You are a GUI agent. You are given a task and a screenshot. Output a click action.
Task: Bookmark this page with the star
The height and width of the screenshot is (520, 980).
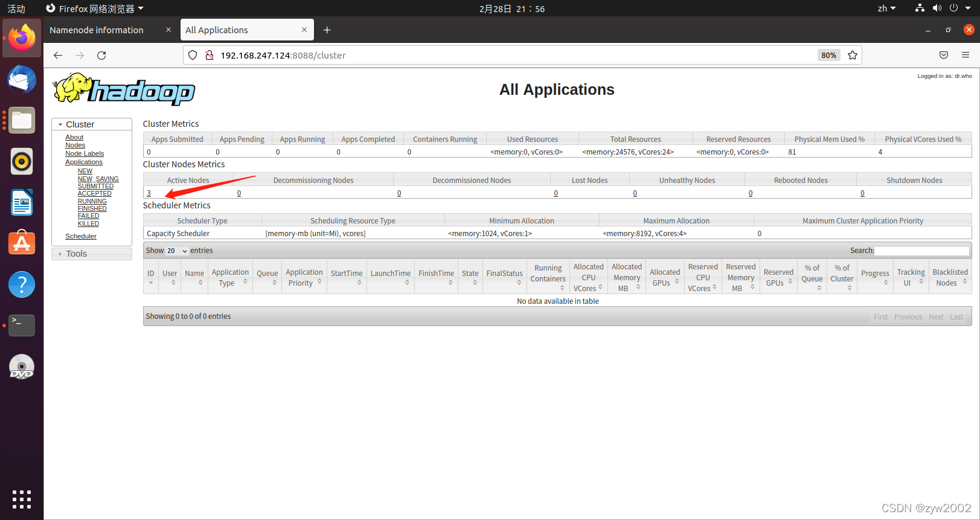point(853,55)
